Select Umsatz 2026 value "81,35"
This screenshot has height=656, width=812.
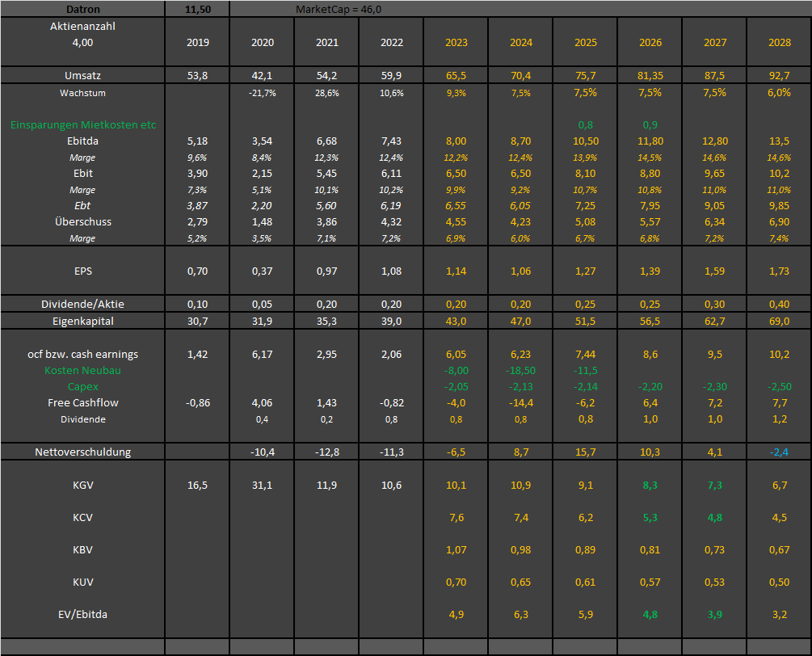click(x=650, y=76)
